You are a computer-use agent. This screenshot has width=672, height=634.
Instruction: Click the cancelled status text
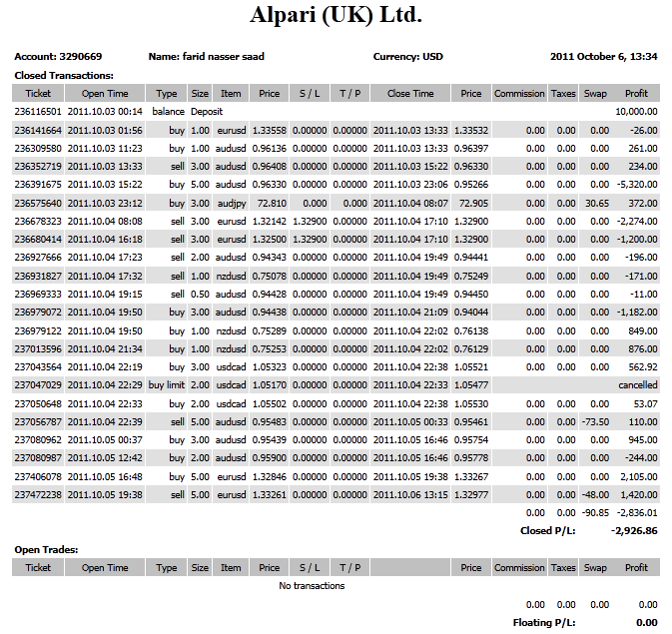[638, 385]
